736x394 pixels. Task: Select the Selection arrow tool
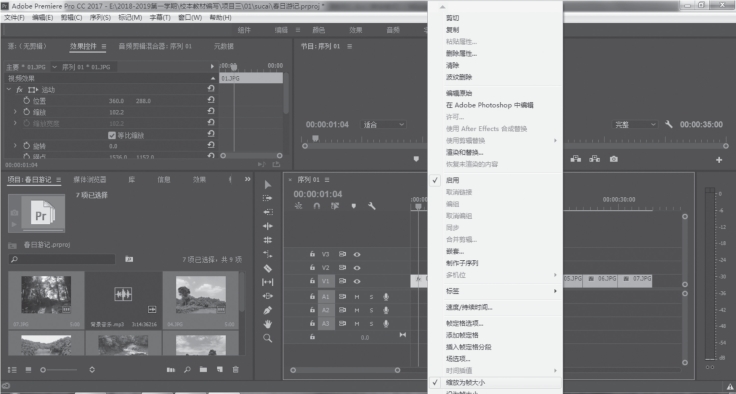click(x=268, y=185)
